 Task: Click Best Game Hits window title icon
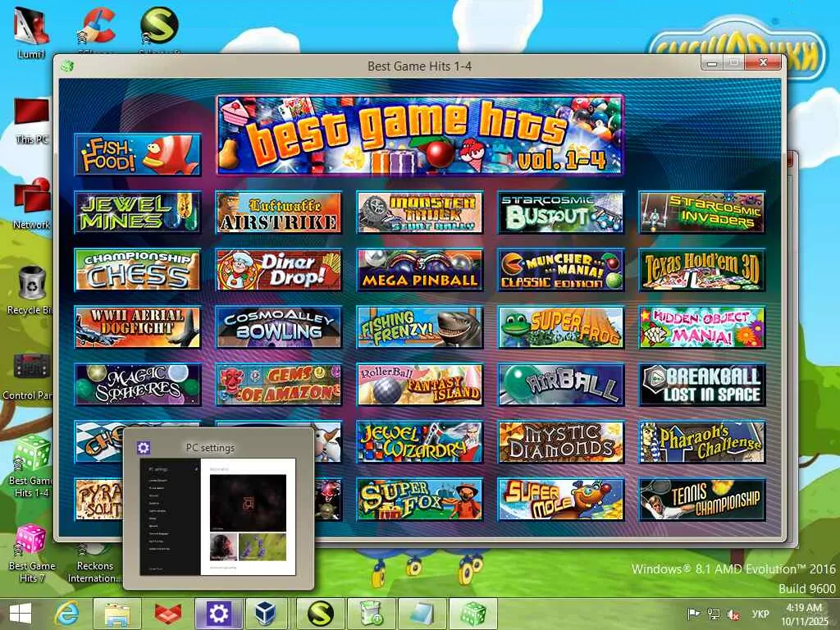coord(67,66)
